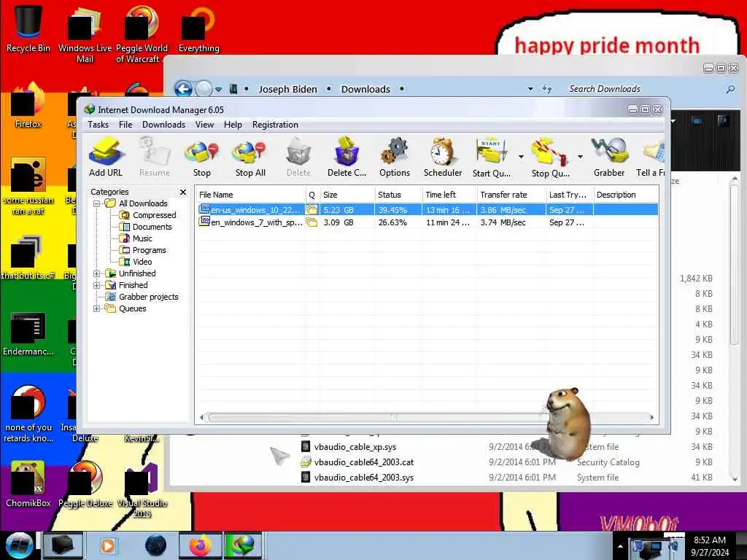Click the media player taskbar icon
This screenshot has width=747, height=560.
tap(108, 545)
